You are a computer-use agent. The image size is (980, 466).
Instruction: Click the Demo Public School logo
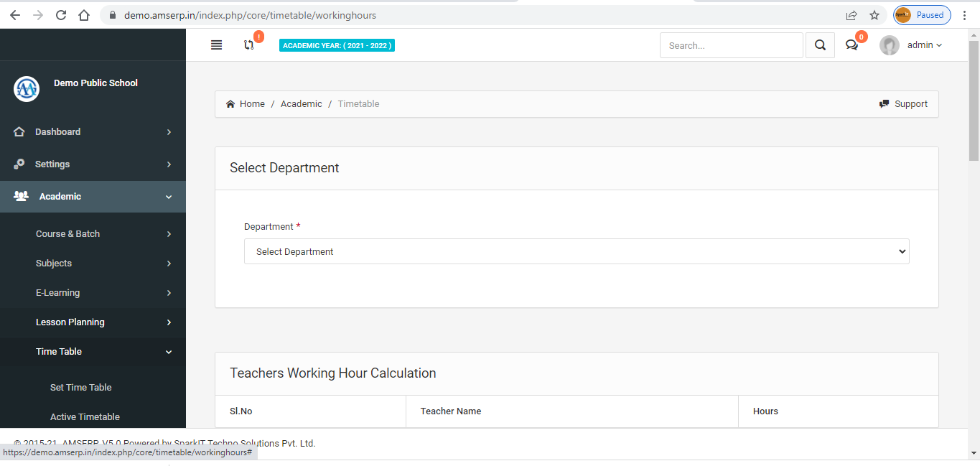point(26,89)
